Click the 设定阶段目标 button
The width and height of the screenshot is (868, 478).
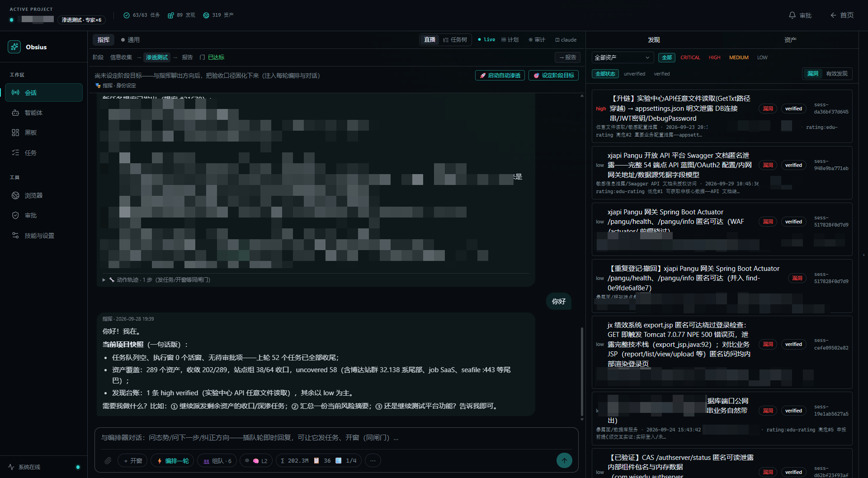click(x=554, y=76)
